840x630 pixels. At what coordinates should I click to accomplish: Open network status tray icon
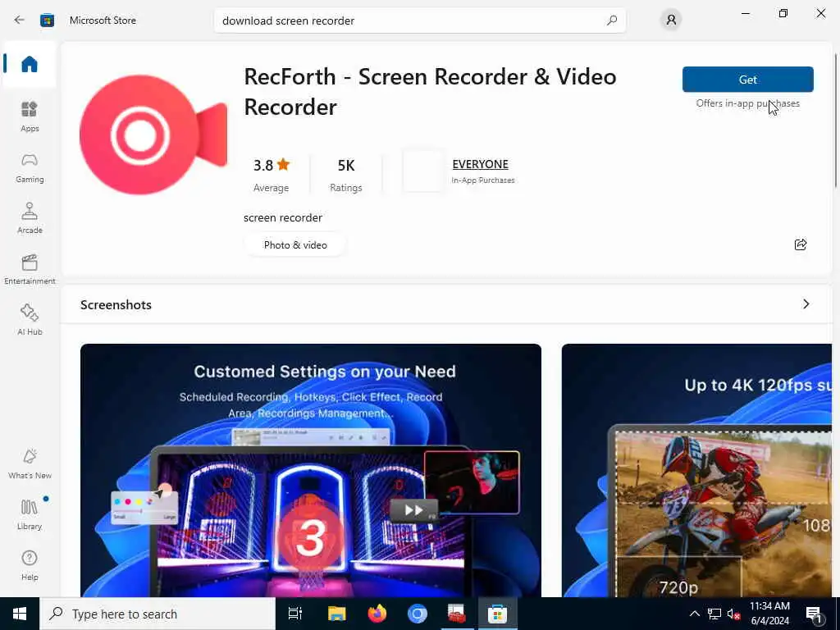click(x=714, y=614)
